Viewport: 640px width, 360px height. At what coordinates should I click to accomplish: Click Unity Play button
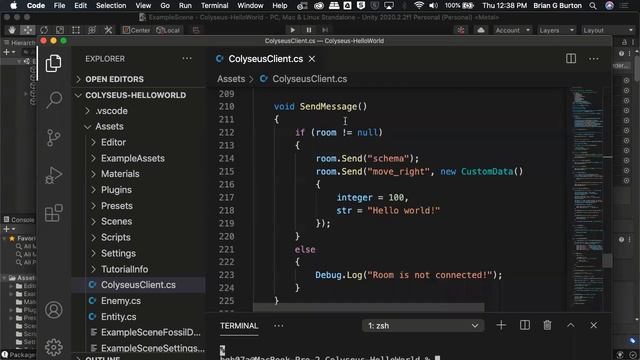292,30
